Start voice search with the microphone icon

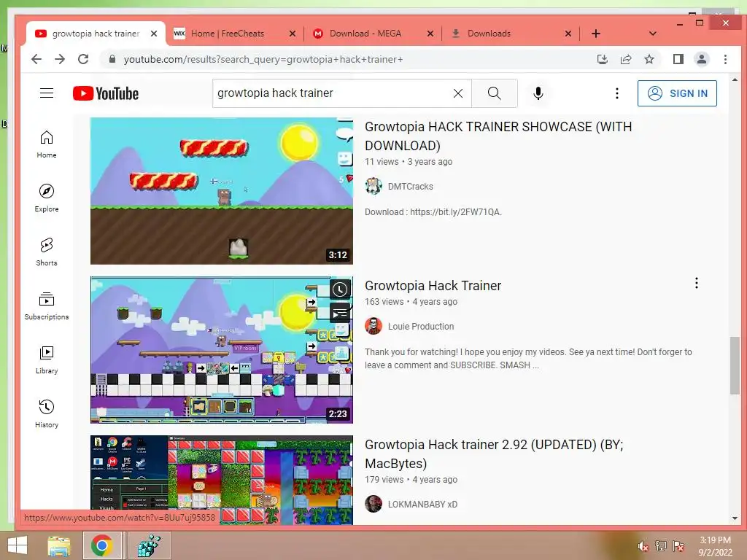coord(538,93)
